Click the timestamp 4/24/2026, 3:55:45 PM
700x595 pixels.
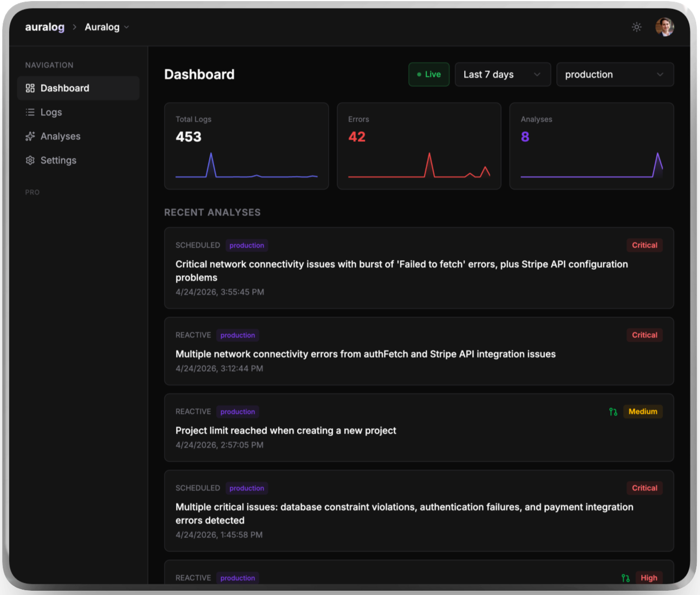point(220,292)
